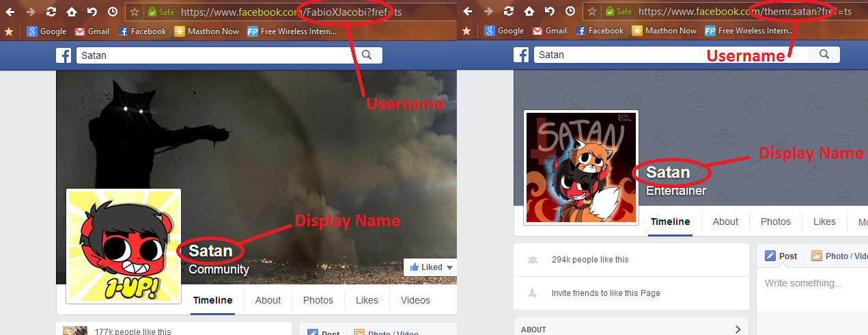868x335 pixels.
Task: Click the search magnifier on the left Facebook page
Action: coord(367,55)
